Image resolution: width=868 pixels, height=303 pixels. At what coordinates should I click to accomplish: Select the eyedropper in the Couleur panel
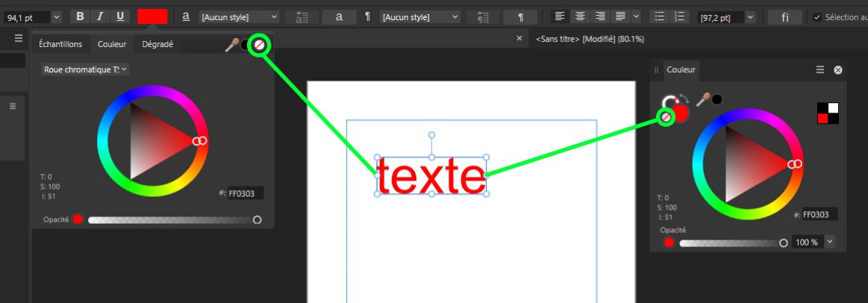coord(703,100)
